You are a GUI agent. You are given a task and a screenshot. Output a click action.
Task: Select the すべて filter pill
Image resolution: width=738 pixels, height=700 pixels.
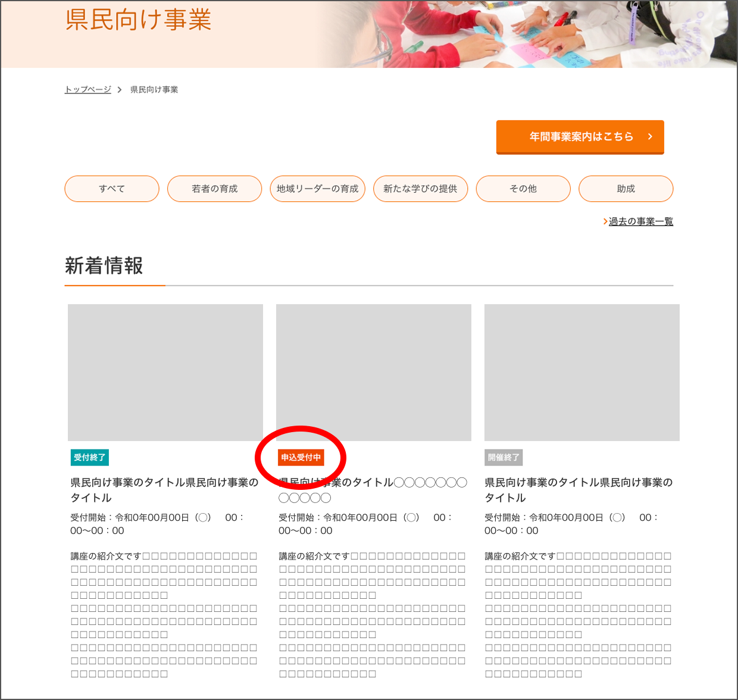click(x=111, y=189)
